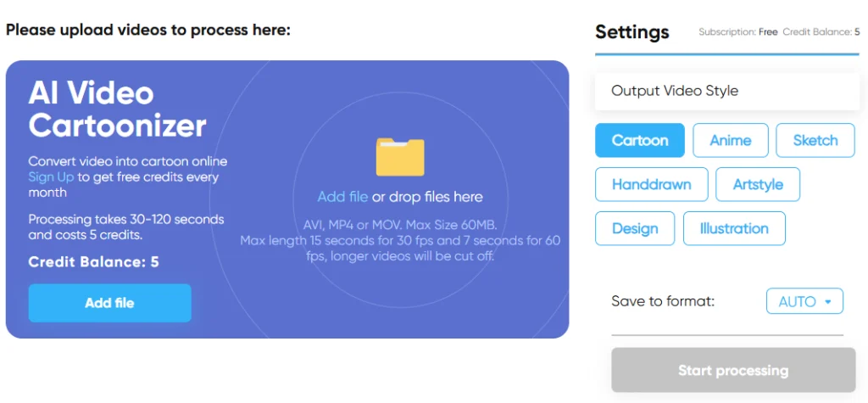This screenshot has height=403, width=868.
Task: Select the Cartoon output style
Action: tap(639, 141)
